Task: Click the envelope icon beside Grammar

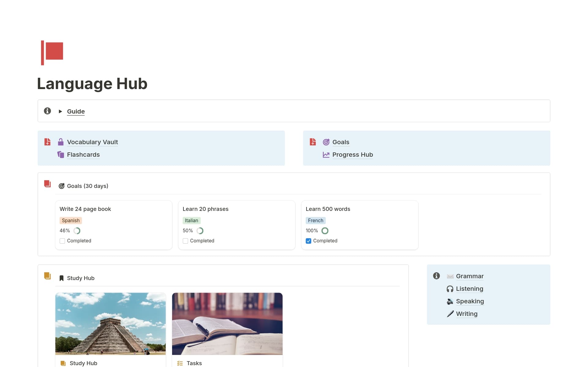Action: click(x=450, y=276)
